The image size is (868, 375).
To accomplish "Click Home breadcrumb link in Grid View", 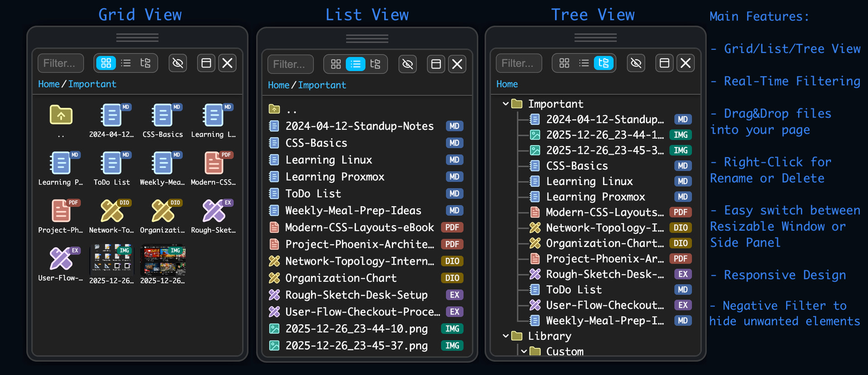I will (49, 84).
